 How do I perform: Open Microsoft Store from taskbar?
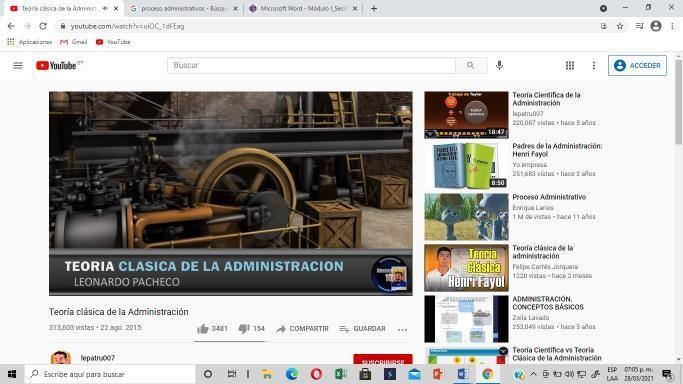coord(365,374)
